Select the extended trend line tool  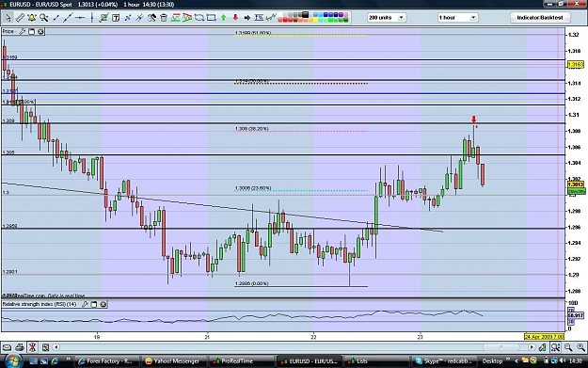click(68, 18)
